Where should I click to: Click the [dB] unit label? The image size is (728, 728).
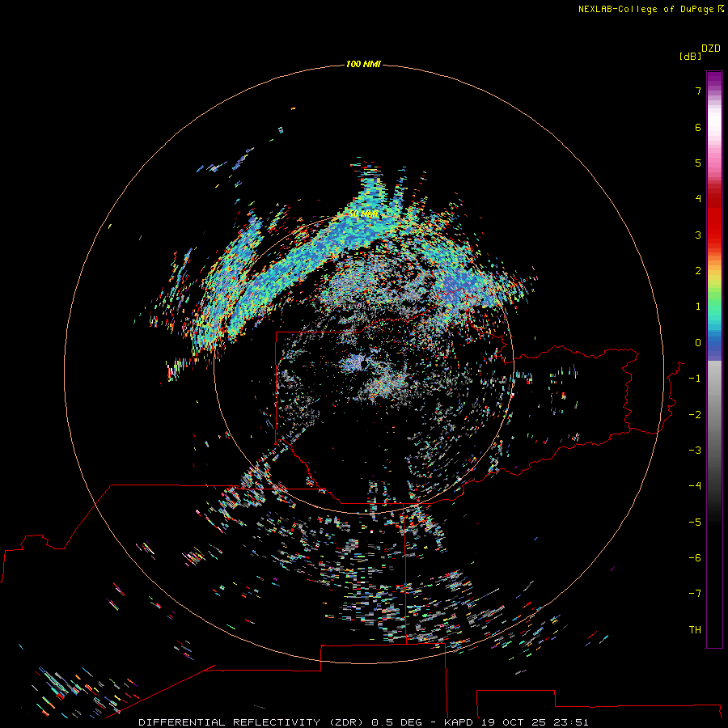691,56
